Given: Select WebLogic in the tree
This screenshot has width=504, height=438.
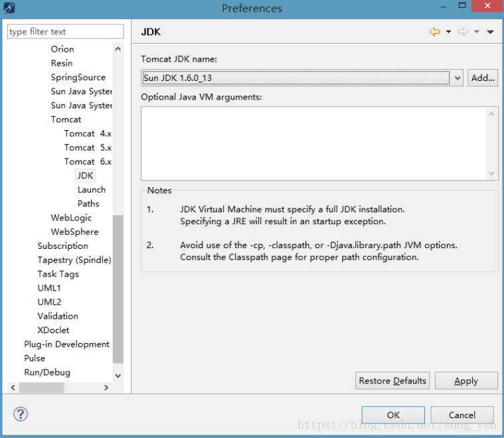Looking at the screenshot, I should click(71, 218).
